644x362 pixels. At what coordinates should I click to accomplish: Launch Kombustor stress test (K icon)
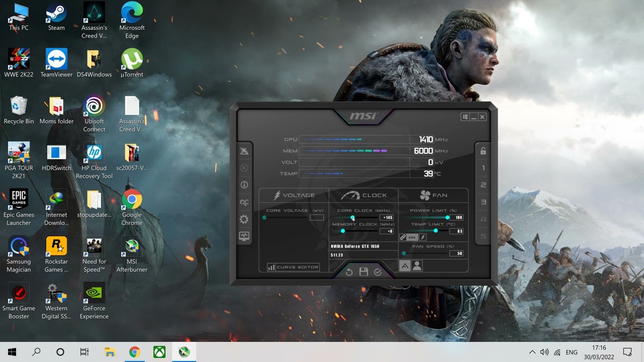point(244,167)
